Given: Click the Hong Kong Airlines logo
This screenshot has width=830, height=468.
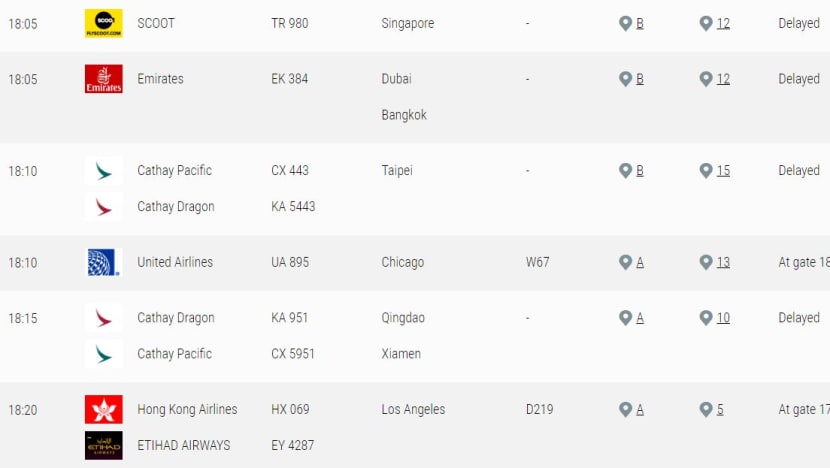Looking at the screenshot, I should [x=104, y=409].
